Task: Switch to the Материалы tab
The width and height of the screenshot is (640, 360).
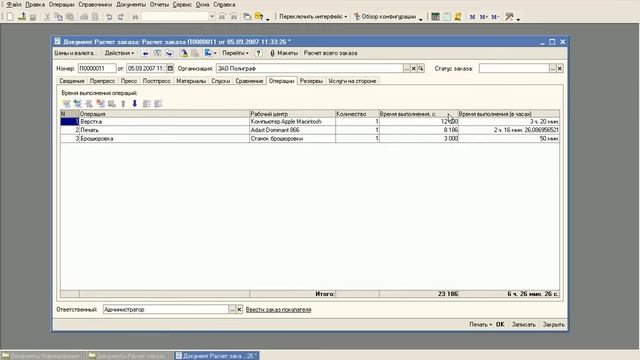Action: pos(191,81)
